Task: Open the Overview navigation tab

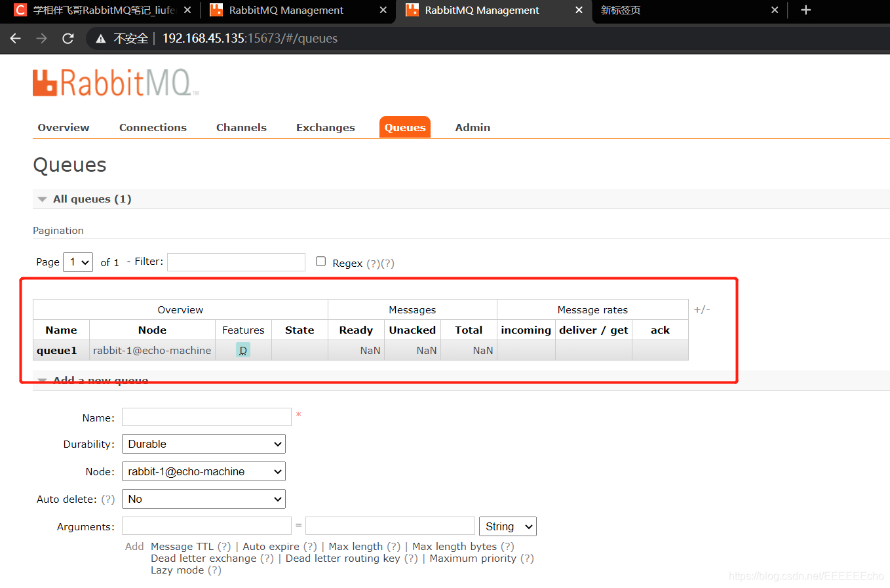Action: [x=64, y=127]
